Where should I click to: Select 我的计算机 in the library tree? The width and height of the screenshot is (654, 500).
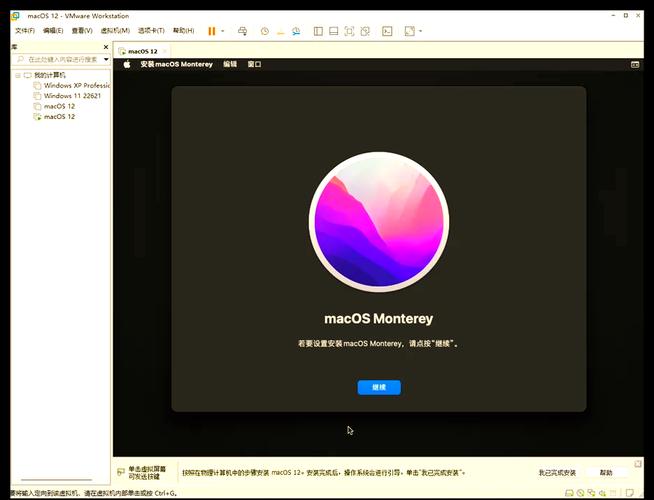(x=50, y=75)
